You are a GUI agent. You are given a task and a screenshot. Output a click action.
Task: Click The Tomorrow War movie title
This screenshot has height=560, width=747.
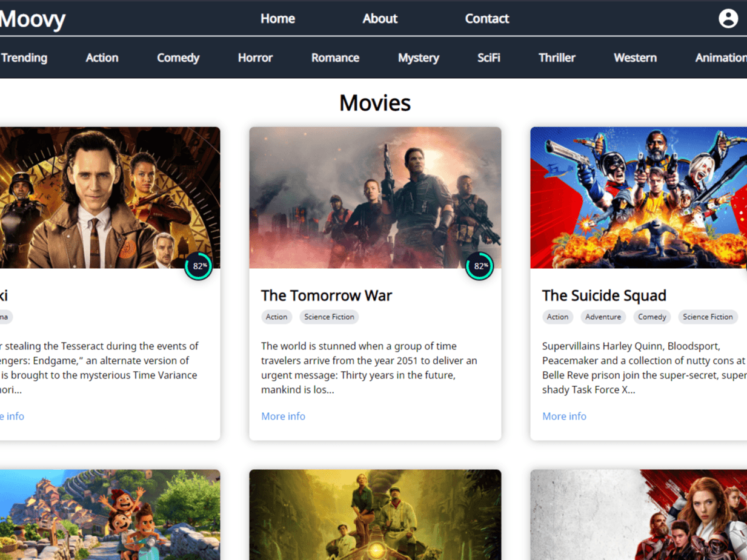point(327,295)
